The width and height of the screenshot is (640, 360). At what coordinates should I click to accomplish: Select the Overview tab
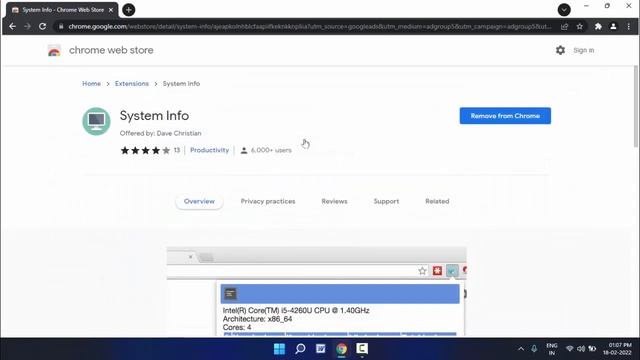[199, 201]
